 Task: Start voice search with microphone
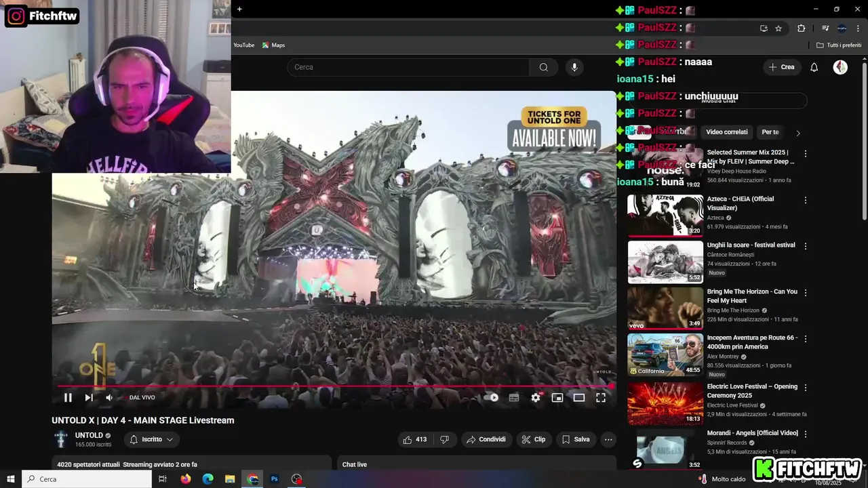click(x=574, y=67)
